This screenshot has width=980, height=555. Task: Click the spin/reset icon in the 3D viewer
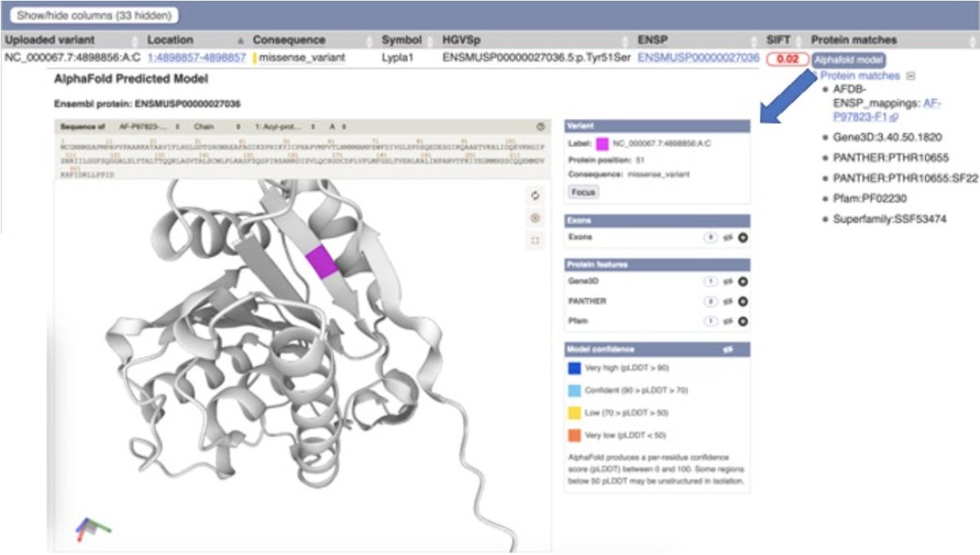tap(535, 196)
